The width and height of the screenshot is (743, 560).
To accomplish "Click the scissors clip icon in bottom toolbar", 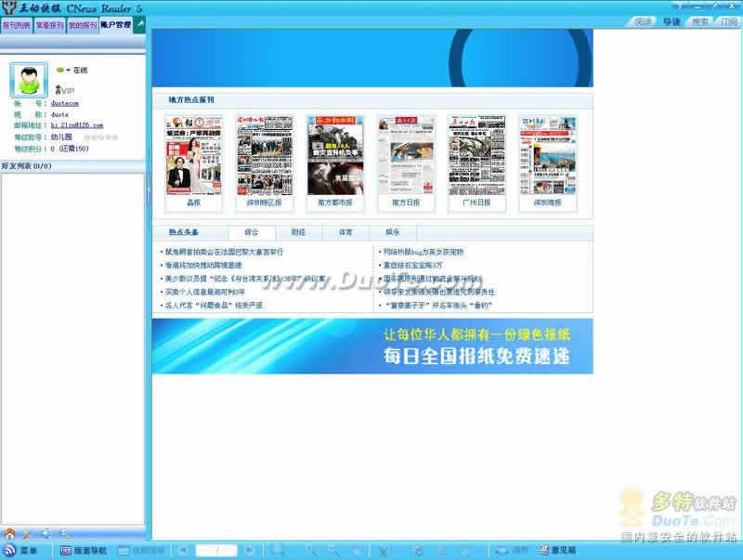I will coord(383,551).
